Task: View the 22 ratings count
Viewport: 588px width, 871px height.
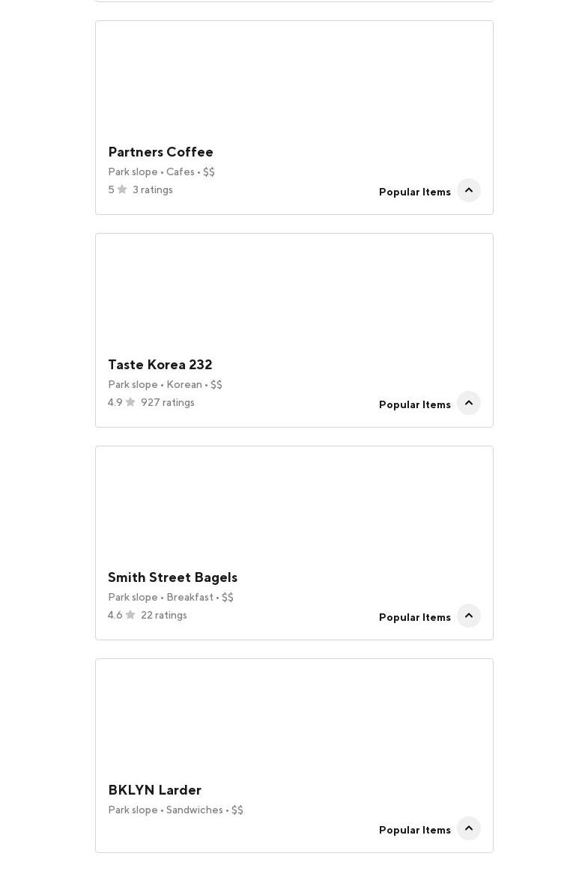Action: 163,615
